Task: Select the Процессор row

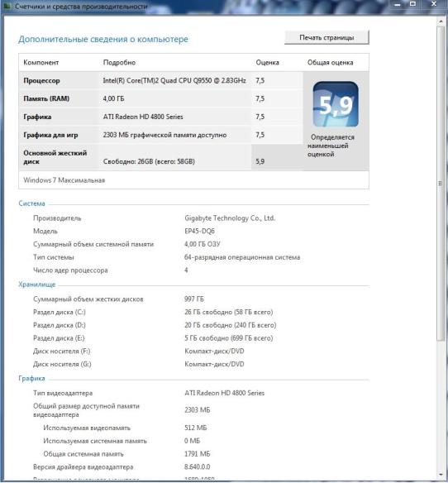Action: [161, 81]
